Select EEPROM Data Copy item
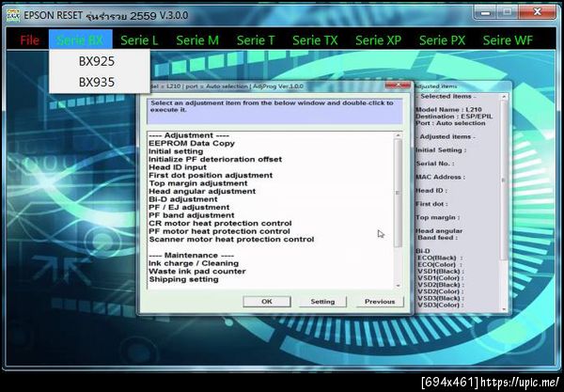564x392 pixels. [x=192, y=143]
